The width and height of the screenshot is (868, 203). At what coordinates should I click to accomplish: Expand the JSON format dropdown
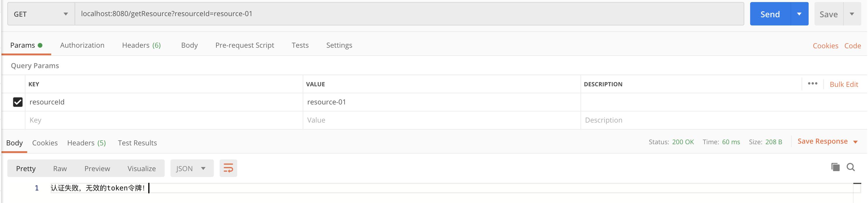pyautogui.click(x=191, y=168)
